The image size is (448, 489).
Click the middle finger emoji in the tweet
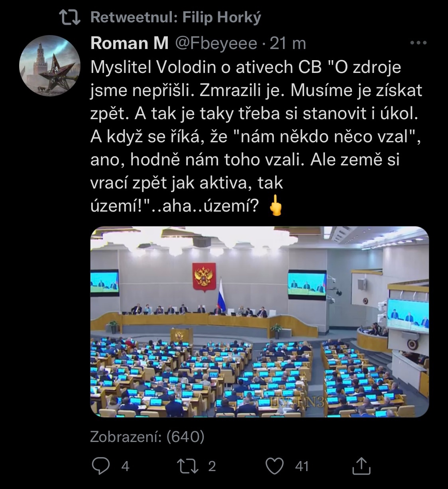276,206
